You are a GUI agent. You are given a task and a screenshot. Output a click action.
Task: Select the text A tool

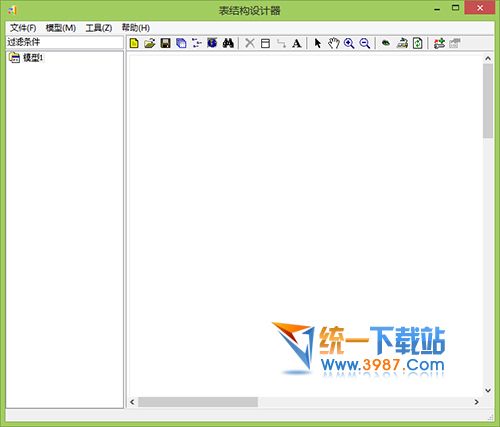(296, 43)
